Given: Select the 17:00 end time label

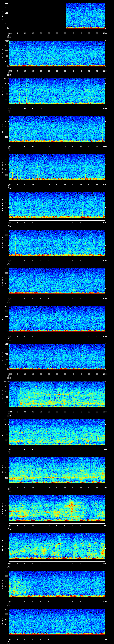Looking at the screenshot, I should (x=105, y=298).
